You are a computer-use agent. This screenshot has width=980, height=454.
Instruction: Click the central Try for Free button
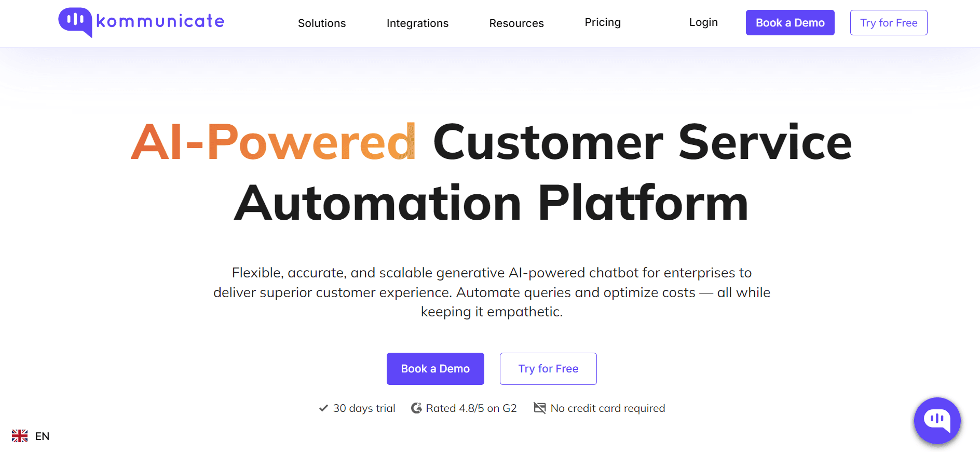coord(548,369)
